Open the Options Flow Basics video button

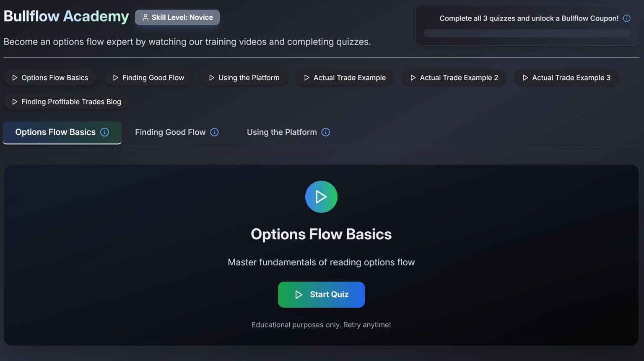(50, 78)
